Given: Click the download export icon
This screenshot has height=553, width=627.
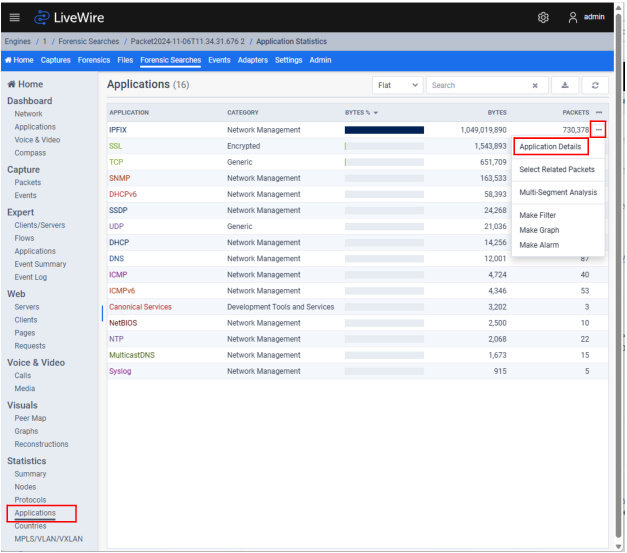Looking at the screenshot, I should point(565,85).
